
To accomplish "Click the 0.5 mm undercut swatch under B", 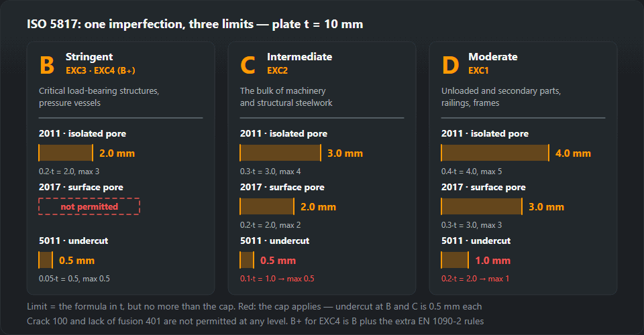I will [46, 260].
